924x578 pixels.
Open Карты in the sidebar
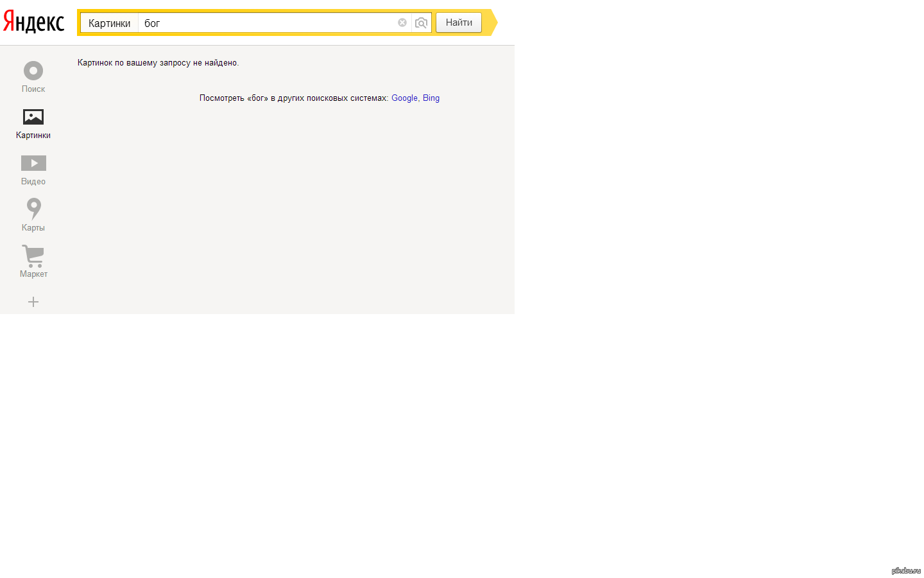pos(33,215)
